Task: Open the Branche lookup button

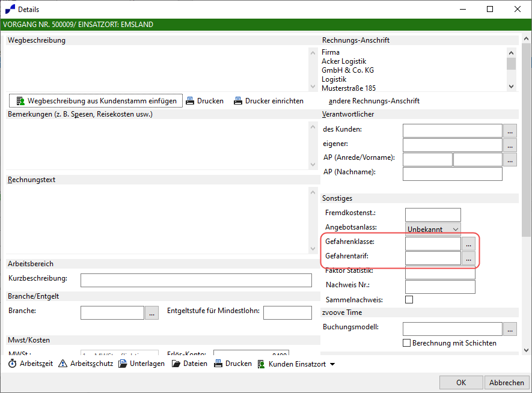Action: coord(151,312)
